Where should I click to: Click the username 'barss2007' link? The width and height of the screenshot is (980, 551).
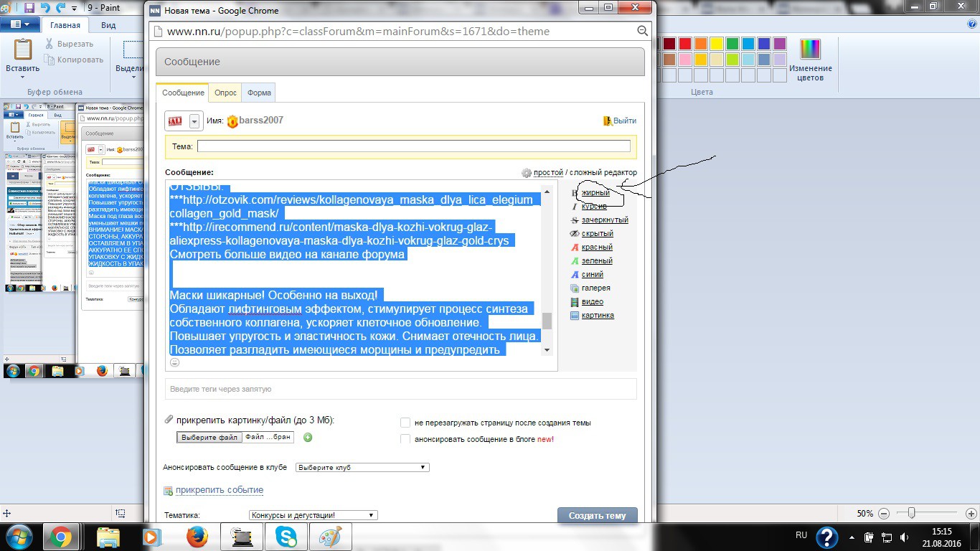tap(261, 121)
